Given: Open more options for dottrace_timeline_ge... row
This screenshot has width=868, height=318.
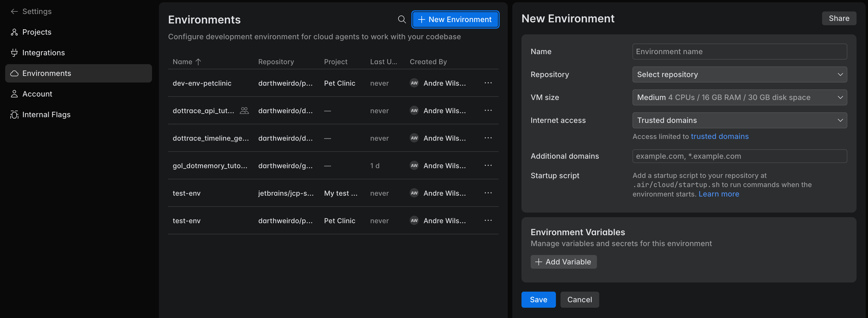Looking at the screenshot, I should pos(488,138).
